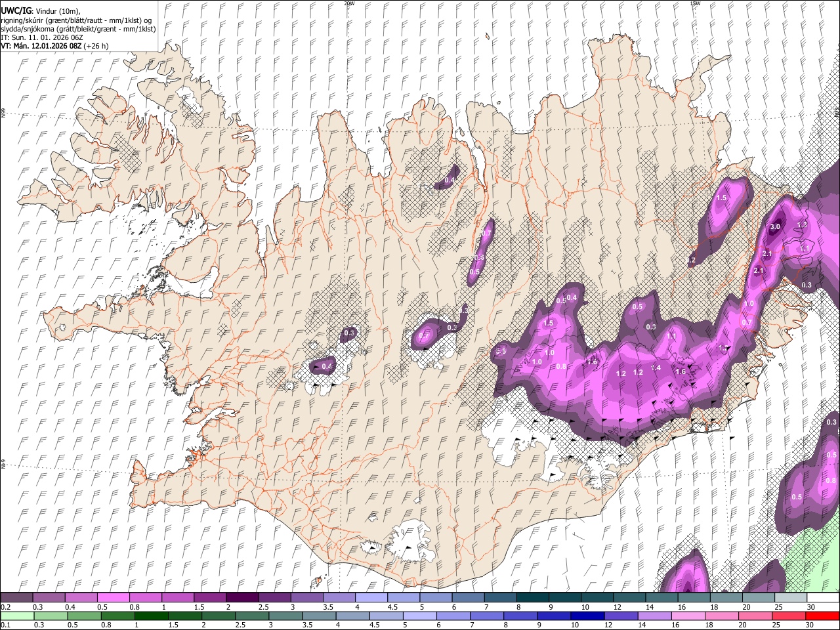This screenshot has height=630, width=840.
Task: Click the UWC/IG title text
Action: coord(16,10)
